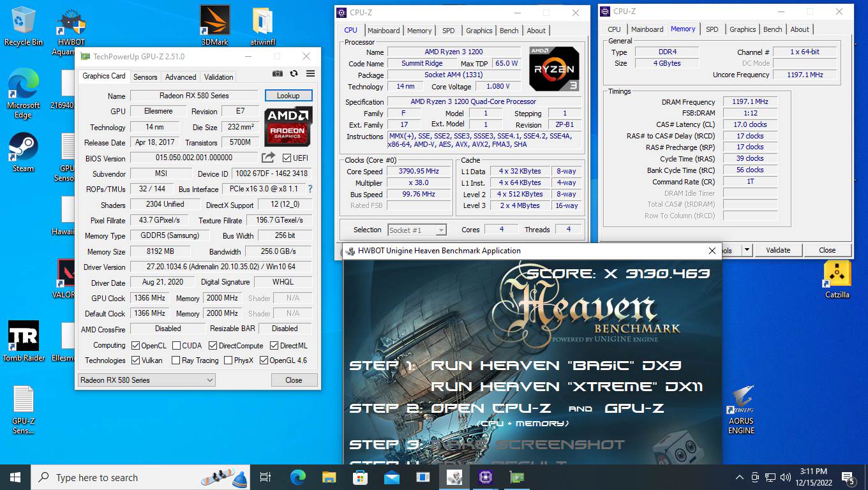The width and height of the screenshot is (868, 490).
Task: Click the Close button in GPU-Z
Action: click(294, 380)
